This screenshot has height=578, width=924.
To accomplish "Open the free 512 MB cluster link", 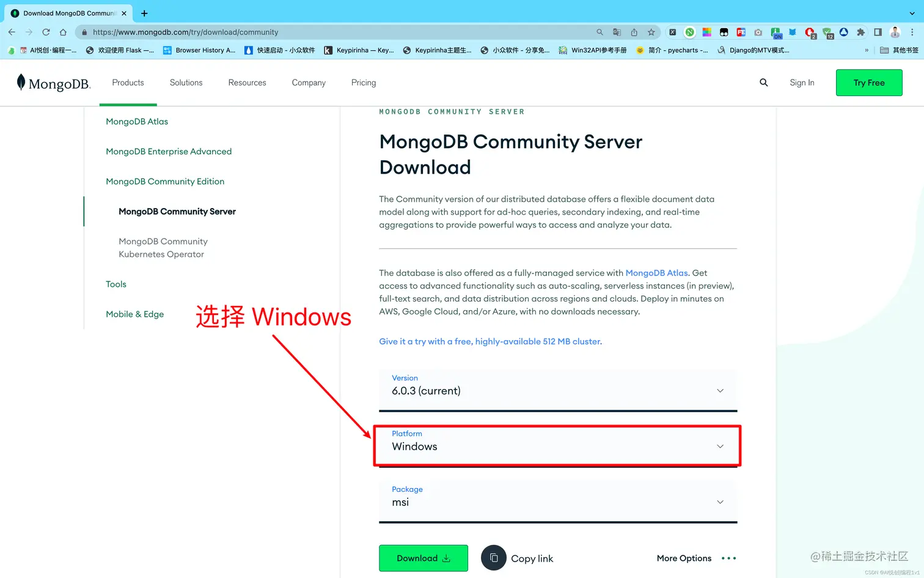I will coord(490,341).
